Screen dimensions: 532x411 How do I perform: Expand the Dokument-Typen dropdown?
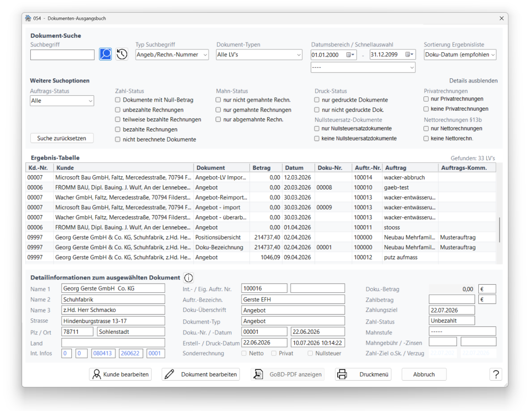(259, 55)
